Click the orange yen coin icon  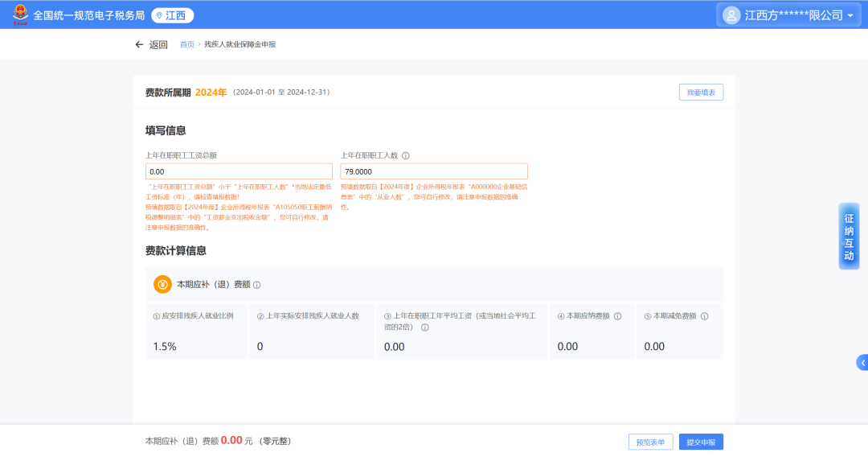click(x=162, y=284)
